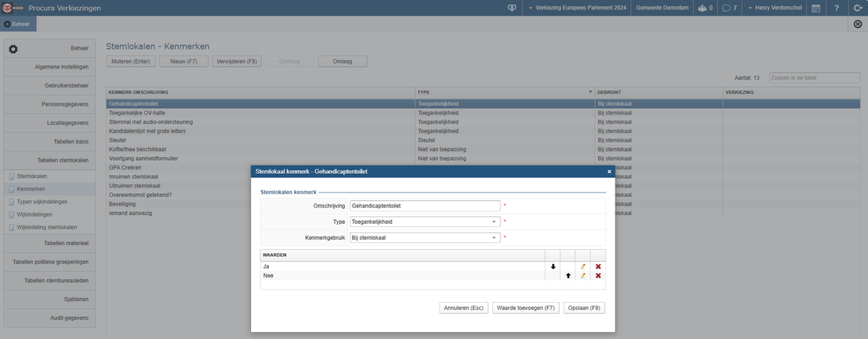The width and height of the screenshot is (868, 339).
Task: Move the 'Nee' value up
Action: pyautogui.click(x=568, y=276)
